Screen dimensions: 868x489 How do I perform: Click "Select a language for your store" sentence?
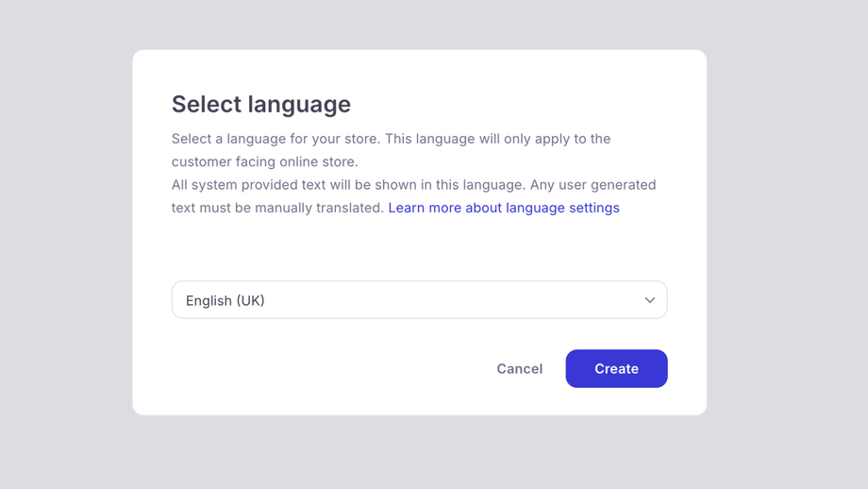point(275,139)
